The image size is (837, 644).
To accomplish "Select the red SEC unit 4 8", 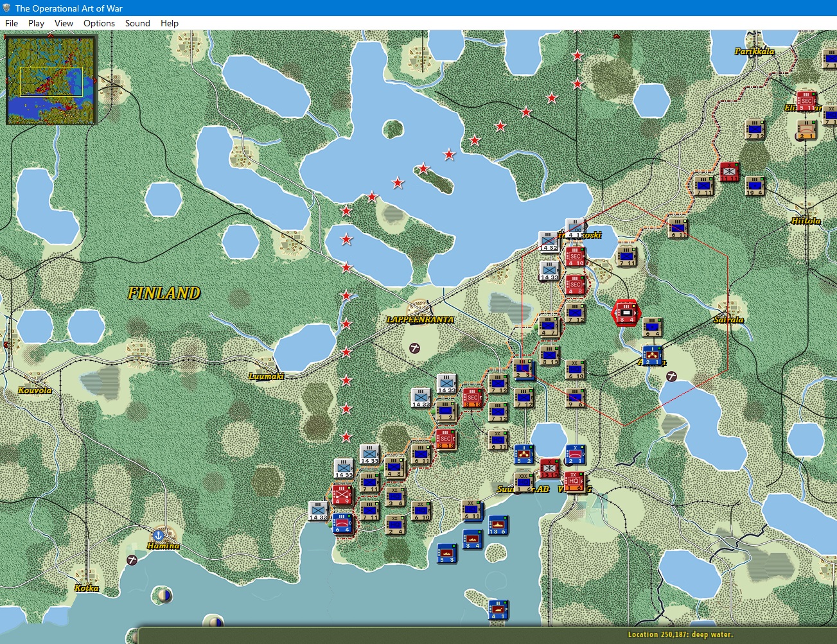I will click(576, 284).
